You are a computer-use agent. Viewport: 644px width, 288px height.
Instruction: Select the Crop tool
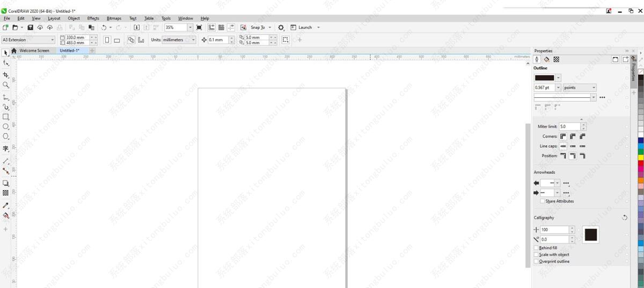(x=5, y=75)
